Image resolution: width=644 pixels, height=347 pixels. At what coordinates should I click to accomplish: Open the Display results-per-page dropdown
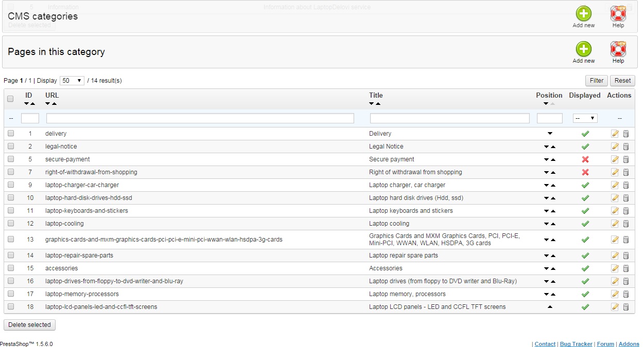[72, 81]
